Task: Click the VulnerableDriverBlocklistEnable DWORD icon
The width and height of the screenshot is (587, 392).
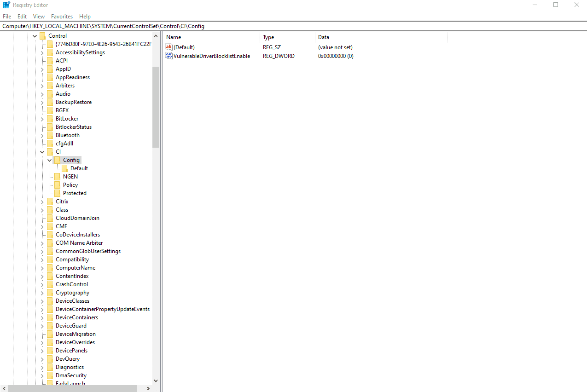Action: [x=169, y=56]
